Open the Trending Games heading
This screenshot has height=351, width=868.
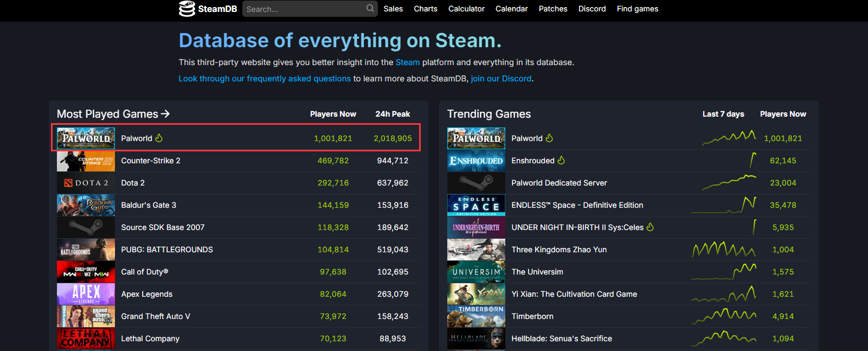pyautogui.click(x=489, y=114)
